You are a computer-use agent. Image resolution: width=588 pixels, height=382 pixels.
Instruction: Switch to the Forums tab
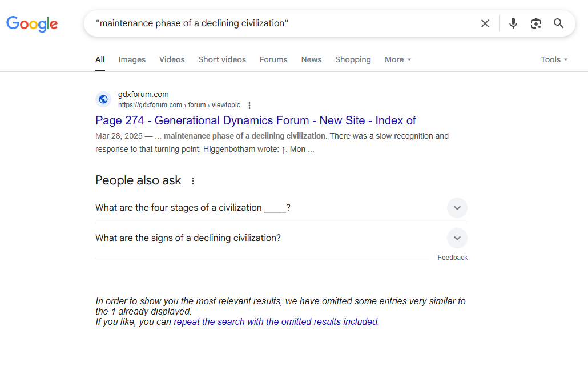[273, 59]
